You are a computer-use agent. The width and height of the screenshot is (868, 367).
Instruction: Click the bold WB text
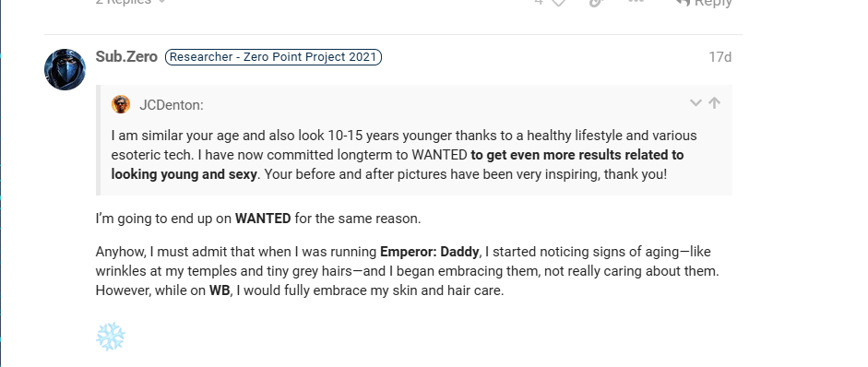pos(220,290)
